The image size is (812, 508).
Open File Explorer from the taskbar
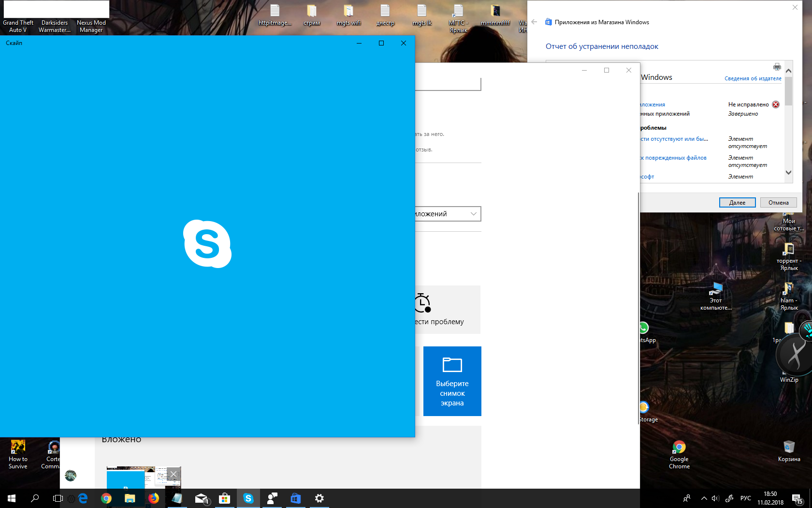coord(130,498)
